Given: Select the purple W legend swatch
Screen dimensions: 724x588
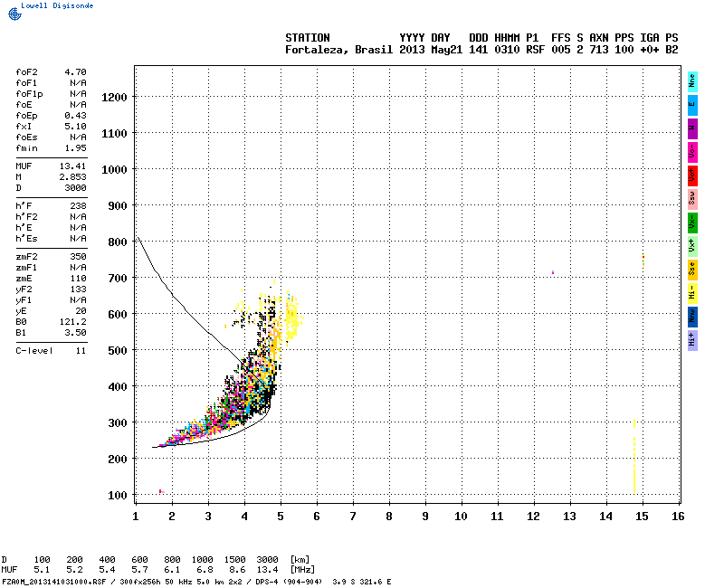Looking at the screenshot, I should [692, 128].
